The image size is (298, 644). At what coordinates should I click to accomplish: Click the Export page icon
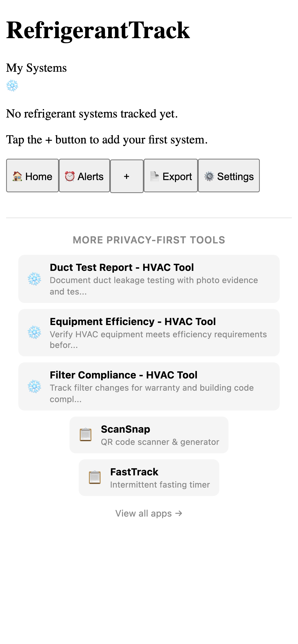[x=155, y=176]
